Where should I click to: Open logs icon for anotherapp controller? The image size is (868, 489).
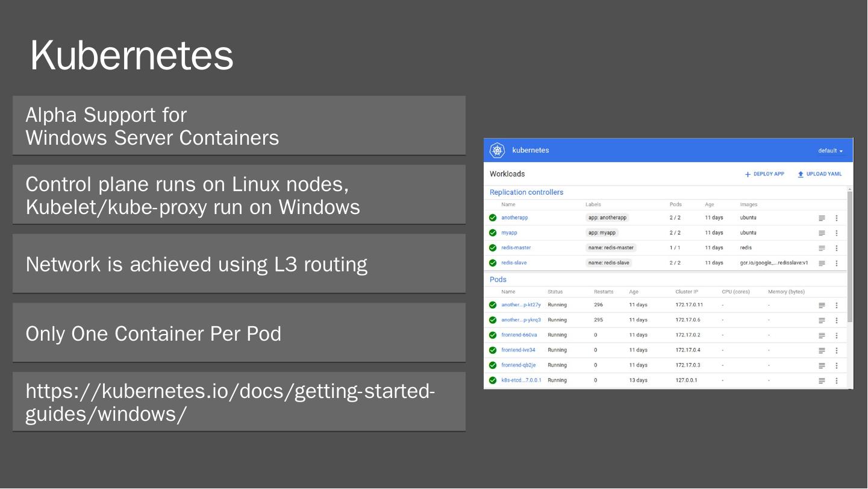click(822, 218)
